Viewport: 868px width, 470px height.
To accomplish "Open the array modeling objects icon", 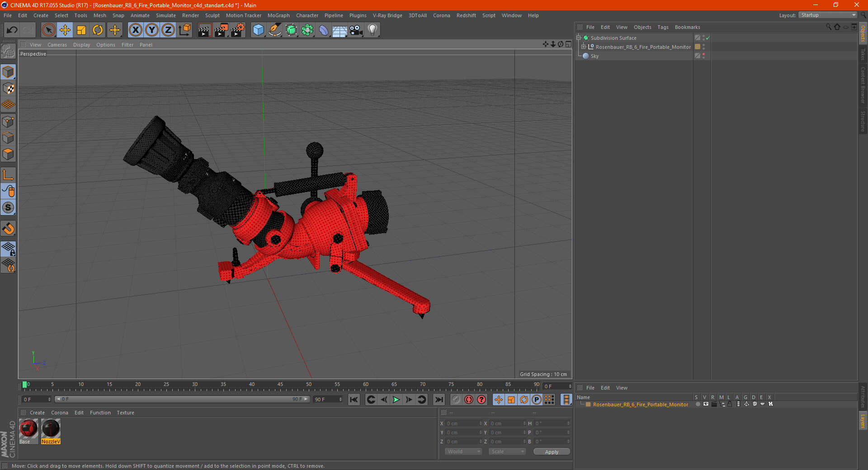I will [x=307, y=30].
